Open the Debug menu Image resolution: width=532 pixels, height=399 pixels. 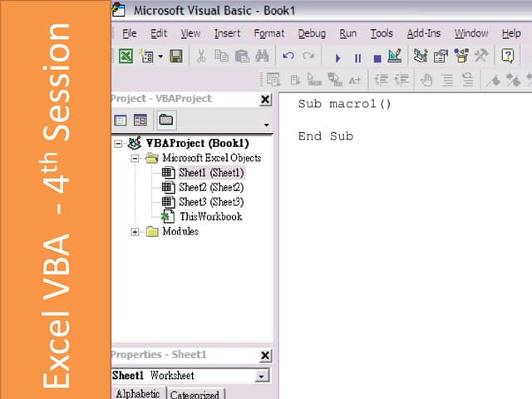pyautogui.click(x=312, y=33)
